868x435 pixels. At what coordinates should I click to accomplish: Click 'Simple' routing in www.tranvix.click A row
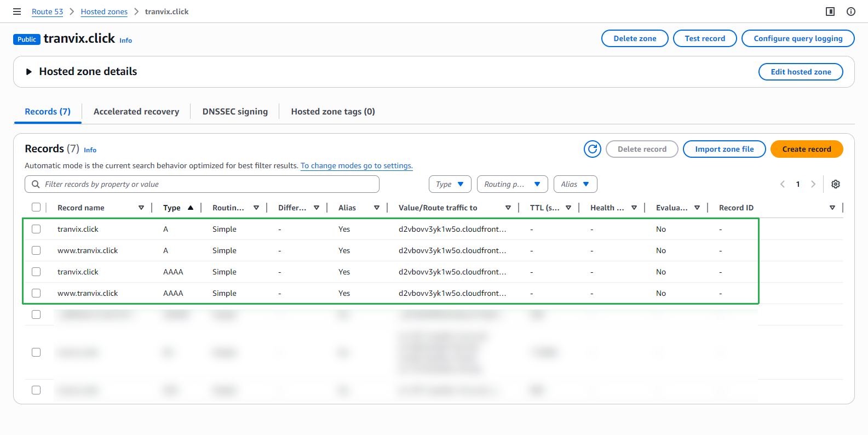tap(225, 250)
